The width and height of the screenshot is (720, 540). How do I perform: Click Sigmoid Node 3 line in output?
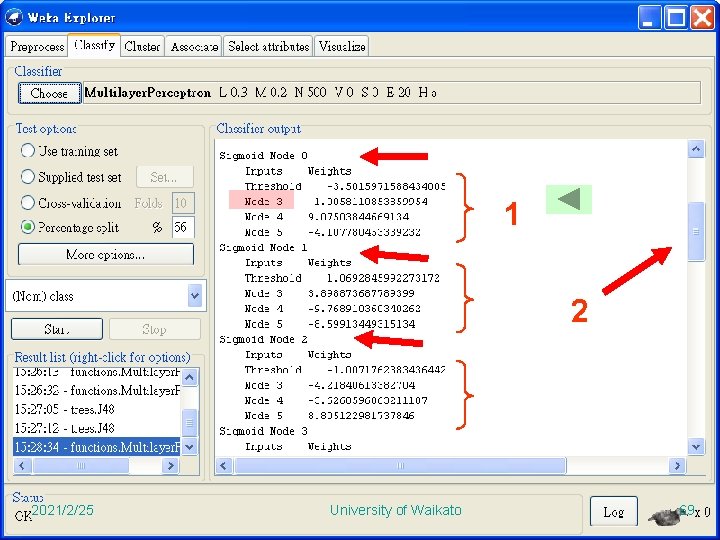click(263, 431)
